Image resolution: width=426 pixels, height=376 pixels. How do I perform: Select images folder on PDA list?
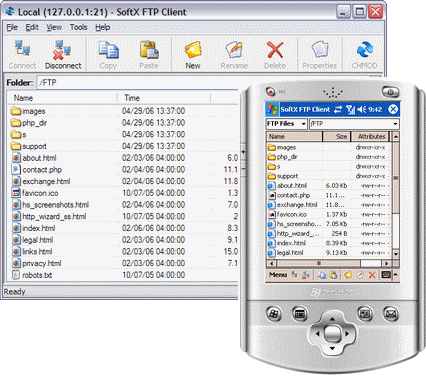click(x=282, y=147)
